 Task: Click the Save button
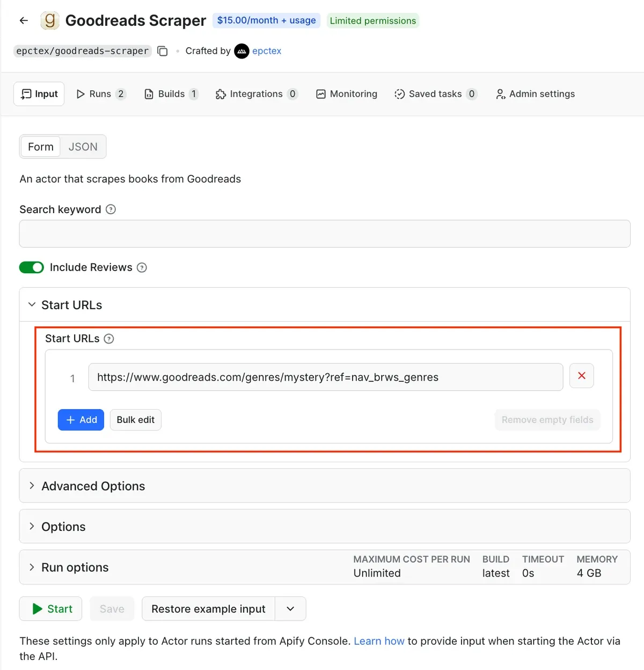(112, 609)
